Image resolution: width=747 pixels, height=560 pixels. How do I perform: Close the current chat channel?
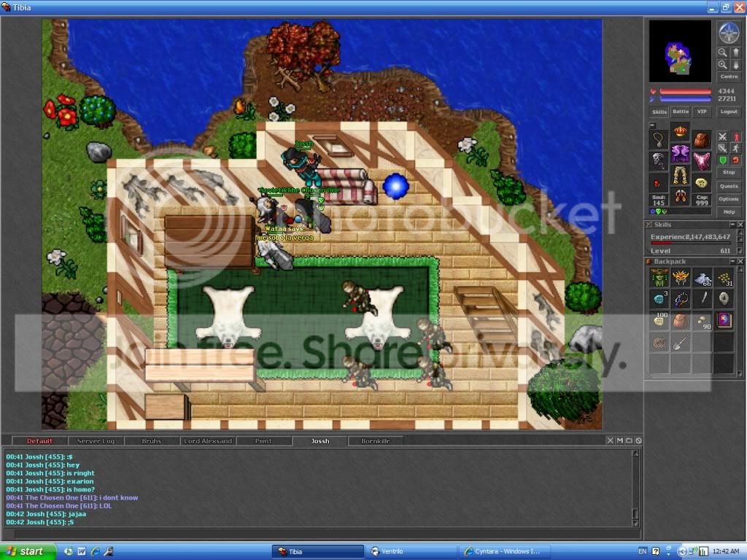611,440
